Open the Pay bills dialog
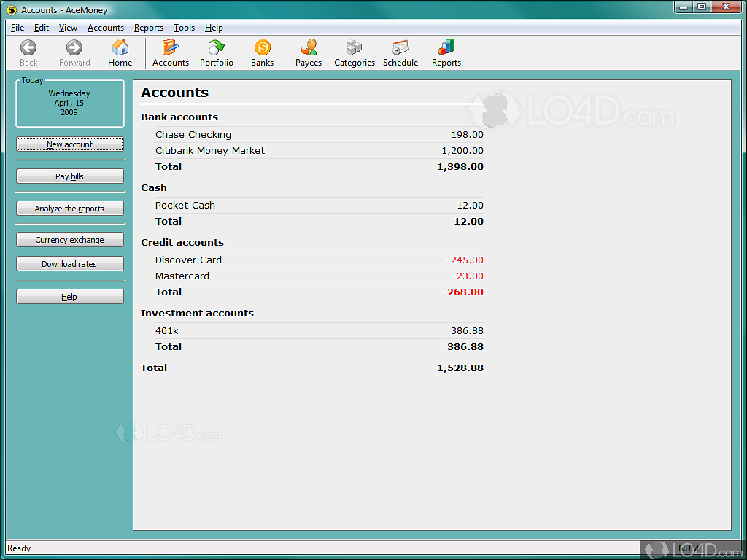Viewport: 747px width, 560px height. (69, 176)
